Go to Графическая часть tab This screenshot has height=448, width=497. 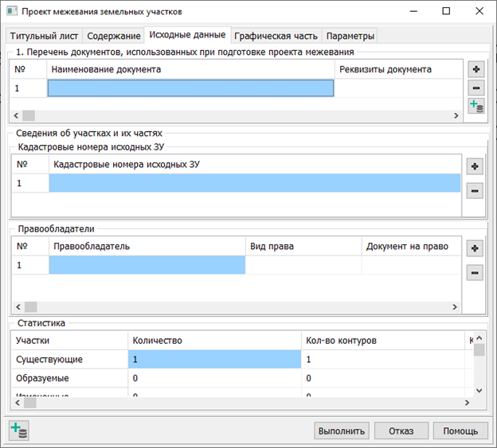(276, 36)
